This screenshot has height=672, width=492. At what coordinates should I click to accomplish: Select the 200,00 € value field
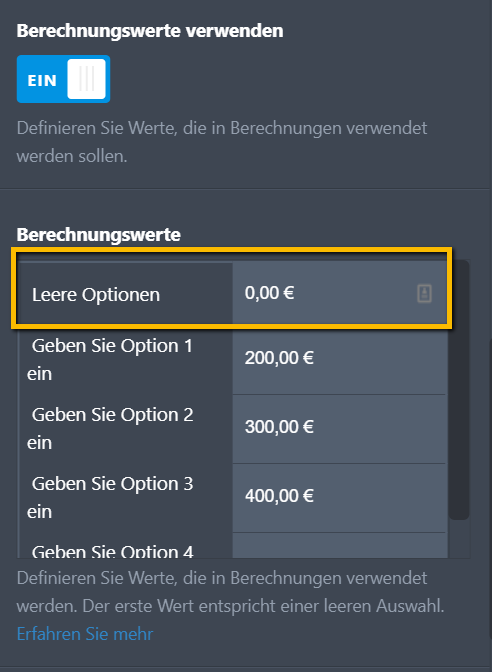(339, 360)
